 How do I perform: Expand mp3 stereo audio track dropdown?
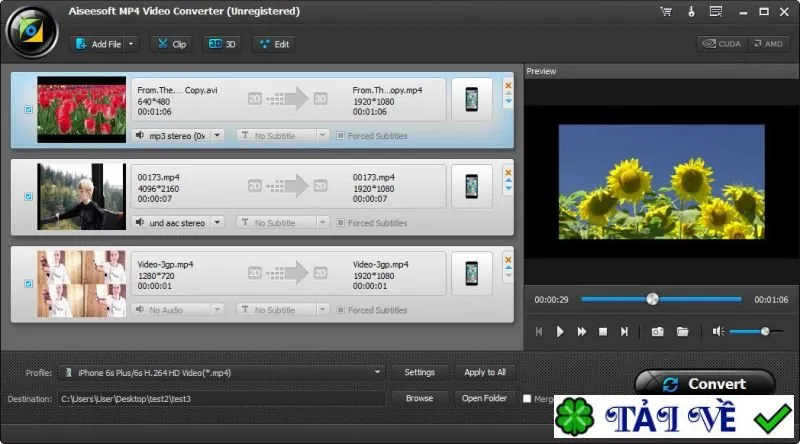pos(217,136)
